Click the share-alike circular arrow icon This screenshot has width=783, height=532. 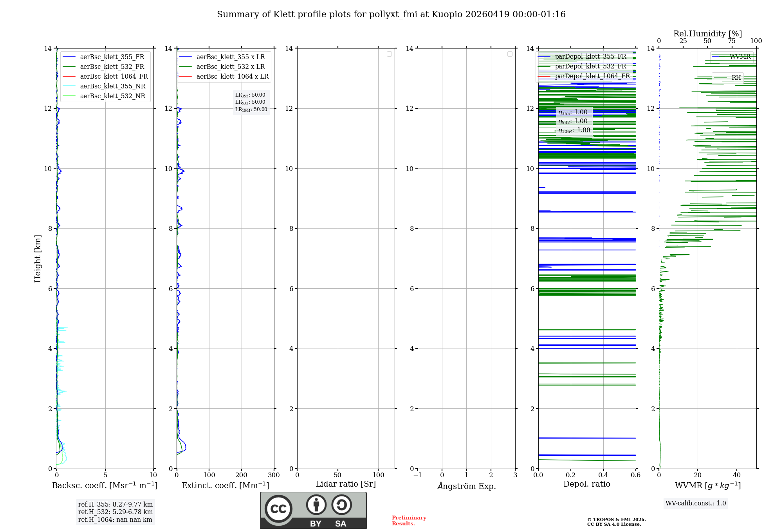coord(341,505)
